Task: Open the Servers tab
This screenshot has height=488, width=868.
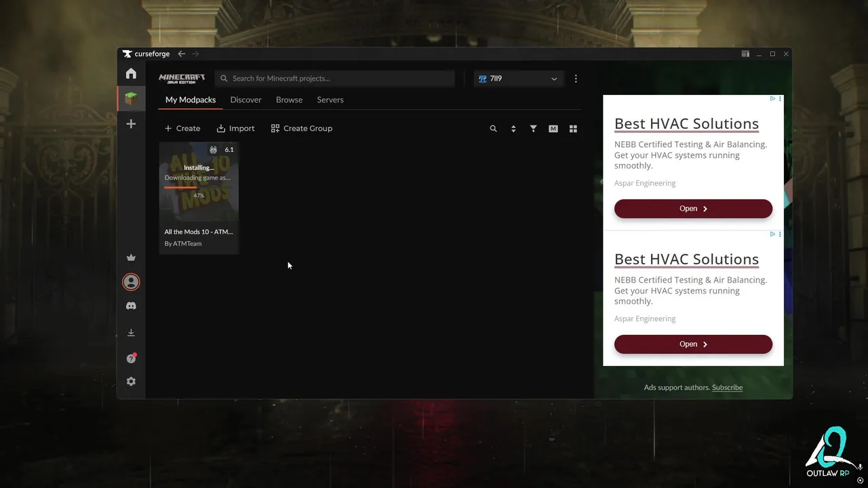Action: (330, 100)
